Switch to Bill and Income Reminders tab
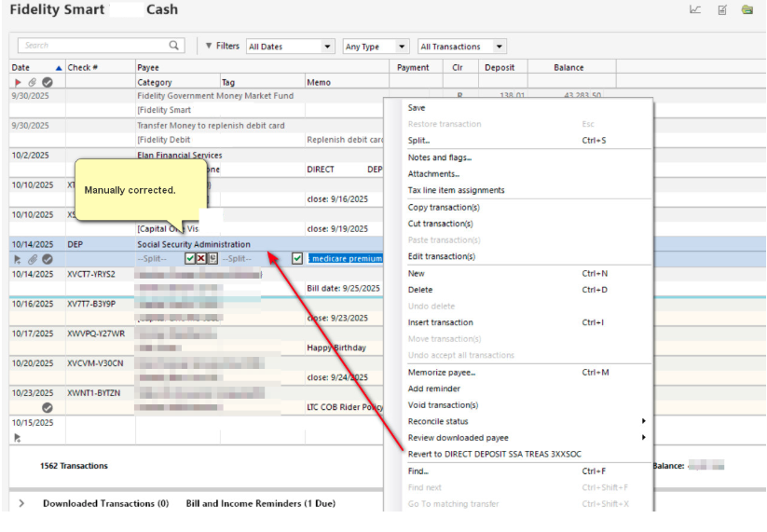 coord(260,503)
